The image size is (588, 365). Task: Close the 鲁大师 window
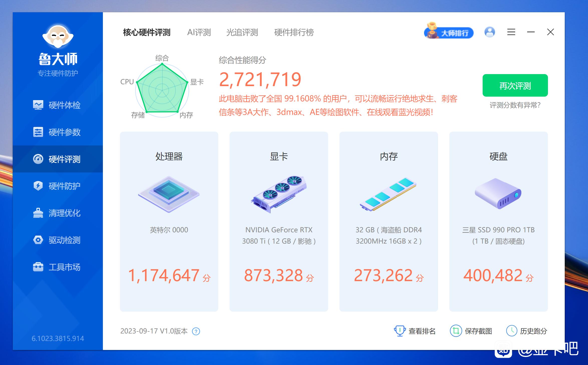[550, 32]
